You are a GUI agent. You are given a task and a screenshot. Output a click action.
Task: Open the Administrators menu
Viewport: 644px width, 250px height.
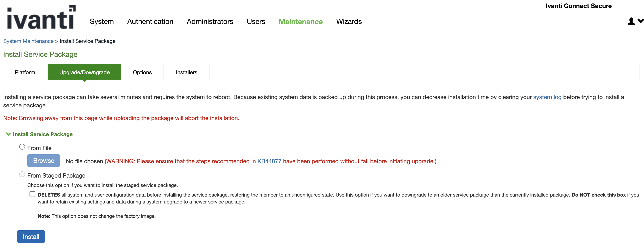pos(210,21)
